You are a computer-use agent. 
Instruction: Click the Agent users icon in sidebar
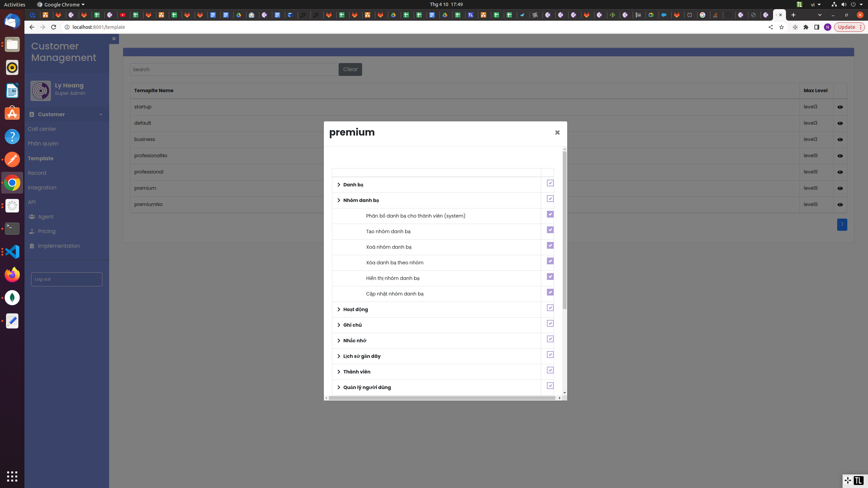(32, 217)
